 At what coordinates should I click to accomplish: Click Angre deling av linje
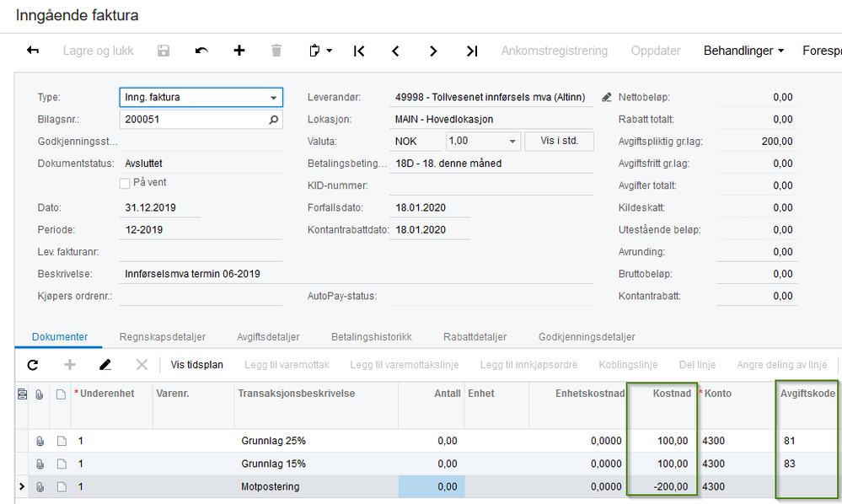[x=781, y=365]
